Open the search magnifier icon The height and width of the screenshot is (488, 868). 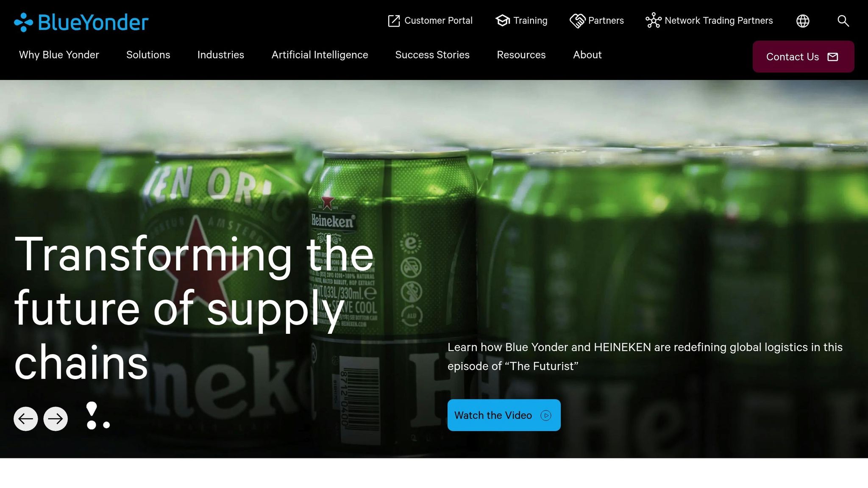point(843,21)
